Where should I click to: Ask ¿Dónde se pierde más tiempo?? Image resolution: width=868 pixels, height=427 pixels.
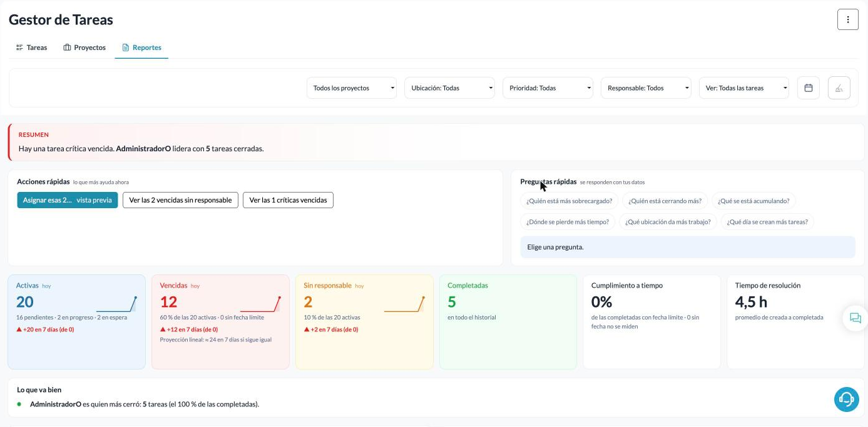568,222
